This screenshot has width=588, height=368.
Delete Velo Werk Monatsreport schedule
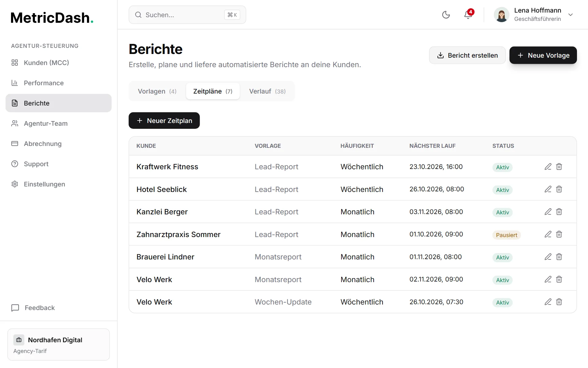click(559, 279)
